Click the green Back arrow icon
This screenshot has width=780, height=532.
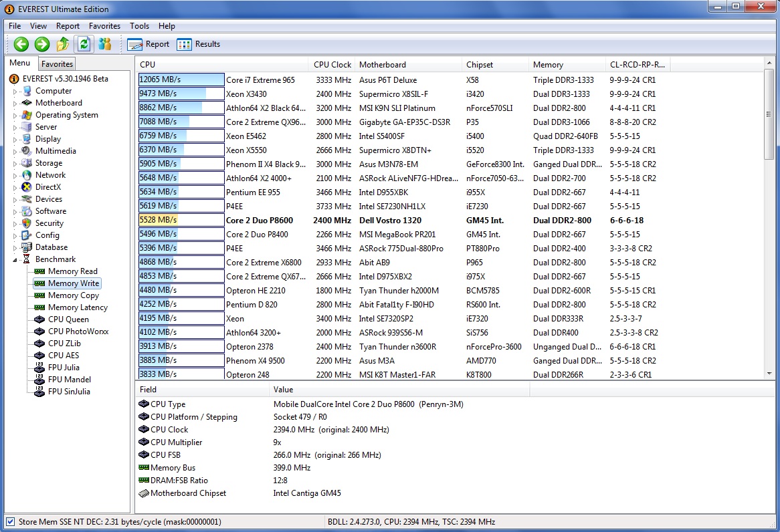point(21,44)
